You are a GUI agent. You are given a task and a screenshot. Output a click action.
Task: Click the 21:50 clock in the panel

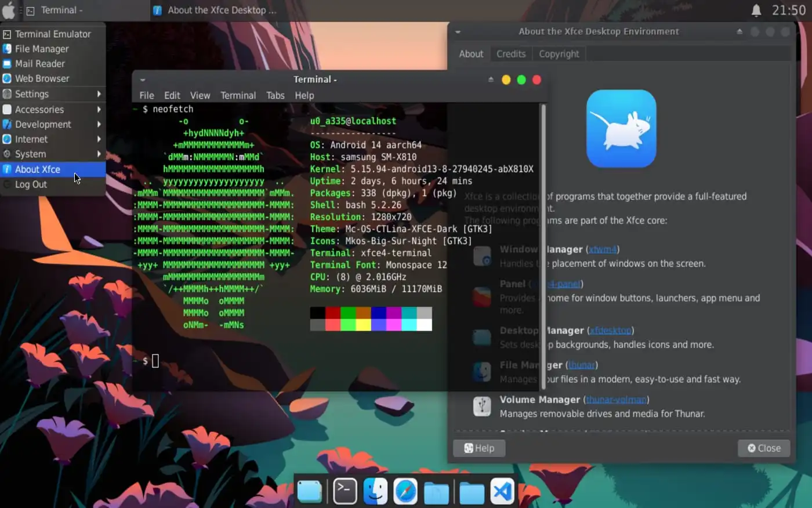(x=789, y=10)
